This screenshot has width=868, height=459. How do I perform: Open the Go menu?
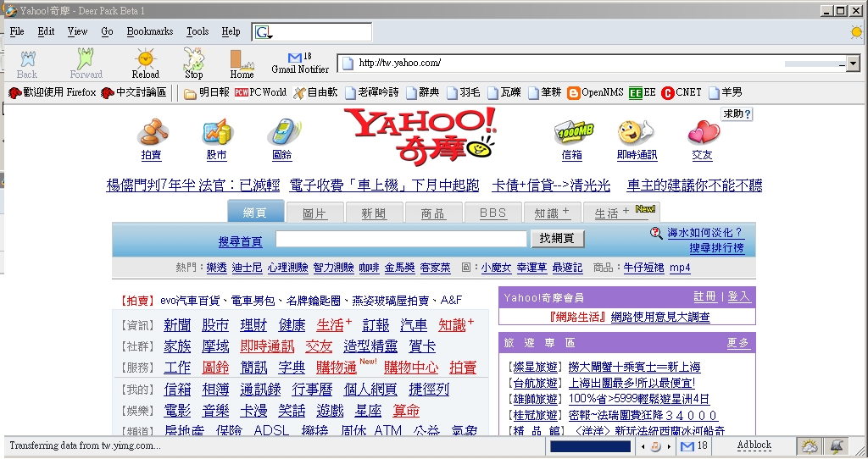point(108,31)
